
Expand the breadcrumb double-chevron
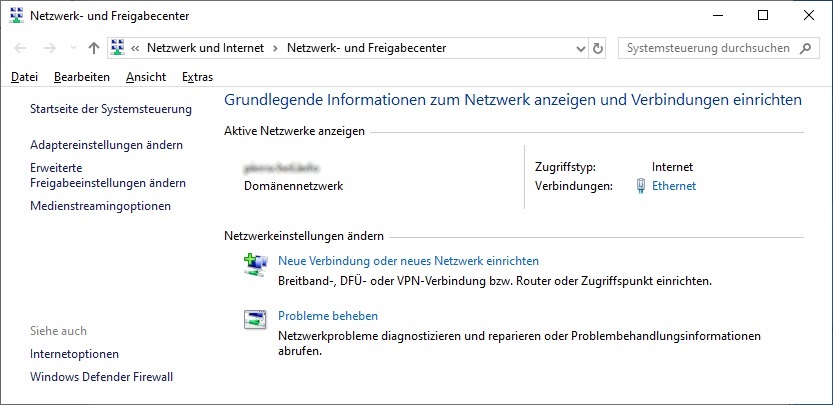(135, 48)
